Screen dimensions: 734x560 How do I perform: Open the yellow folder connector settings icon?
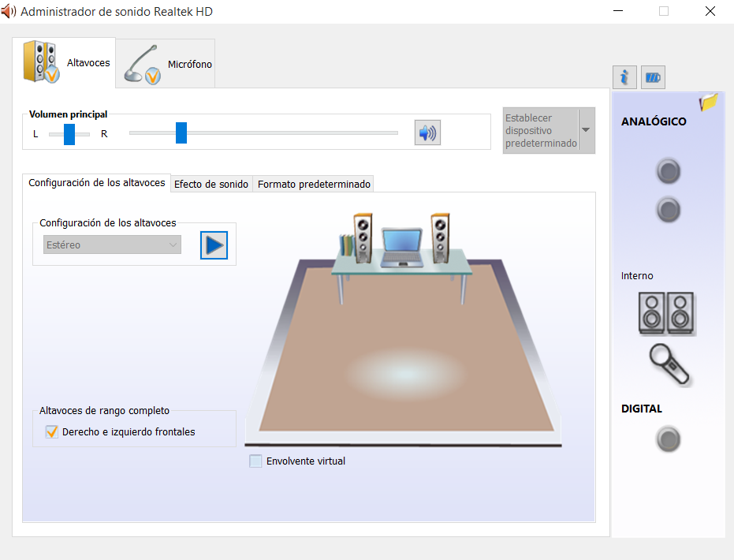click(708, 102)
